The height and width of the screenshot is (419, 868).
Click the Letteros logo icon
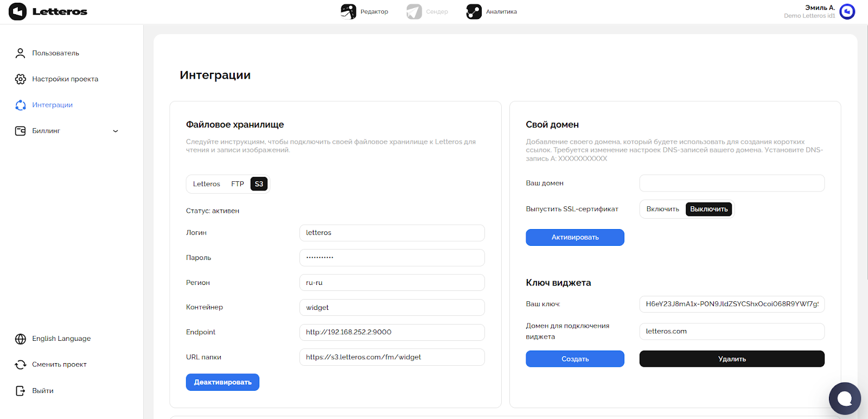point(17,11)
